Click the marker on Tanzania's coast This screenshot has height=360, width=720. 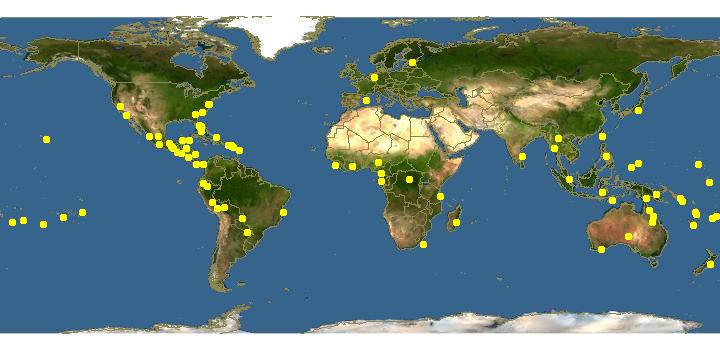click(x=440, y=197)
